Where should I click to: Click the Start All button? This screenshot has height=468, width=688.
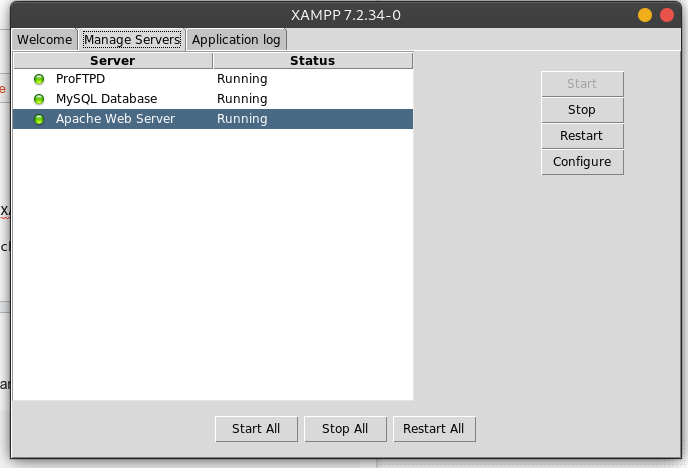256,429
